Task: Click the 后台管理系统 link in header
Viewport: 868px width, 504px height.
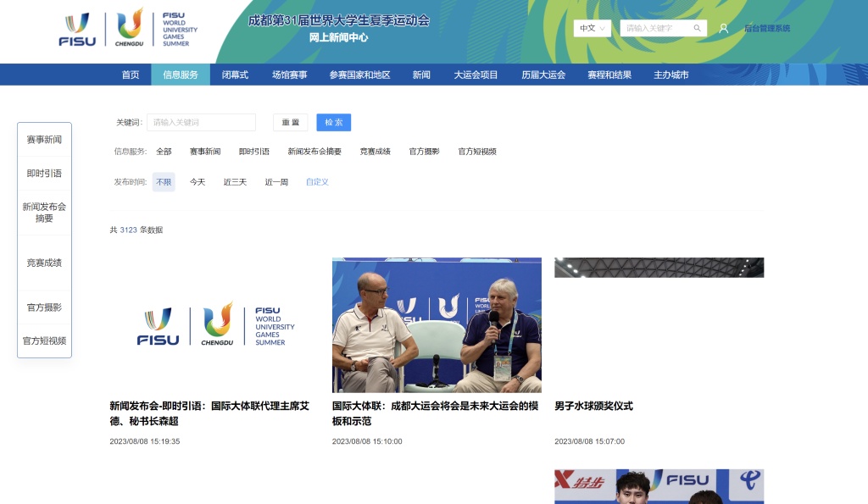Action: 766,28
